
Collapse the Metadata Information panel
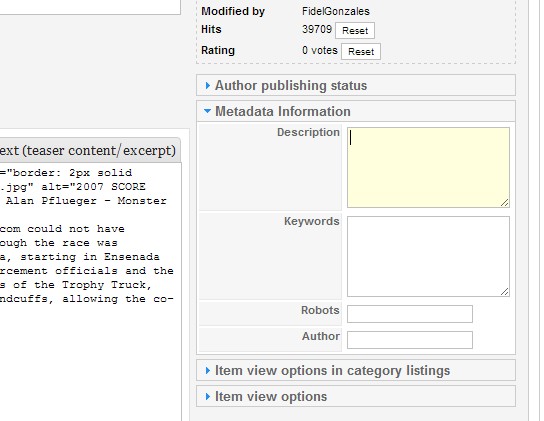(x=356, y=111)
